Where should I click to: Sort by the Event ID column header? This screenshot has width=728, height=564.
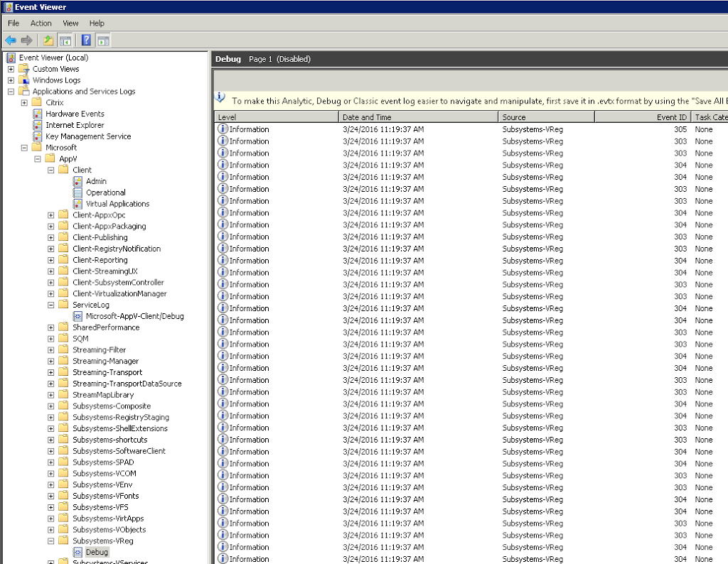[x=641, y=117]
